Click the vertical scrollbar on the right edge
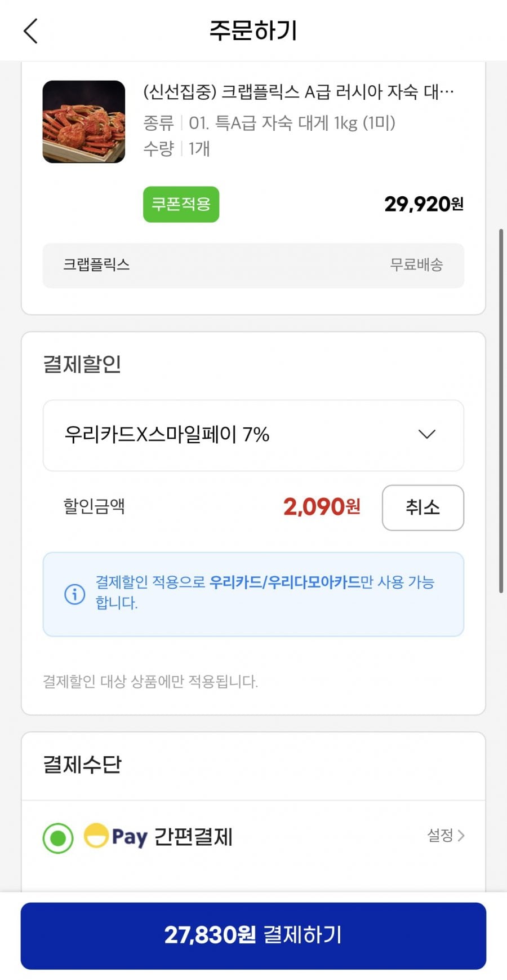The image size is (507, 980). 501,410
